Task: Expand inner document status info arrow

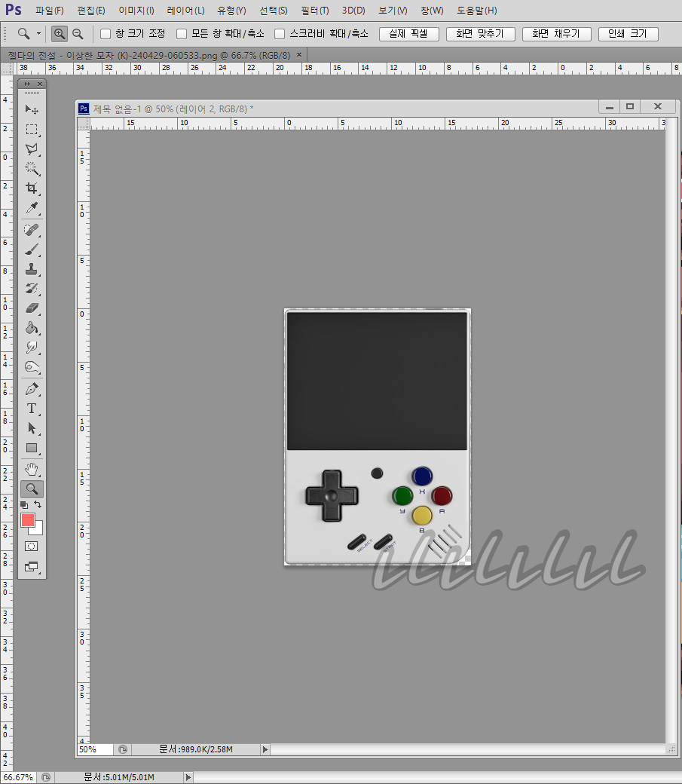Action: point(265,749)
